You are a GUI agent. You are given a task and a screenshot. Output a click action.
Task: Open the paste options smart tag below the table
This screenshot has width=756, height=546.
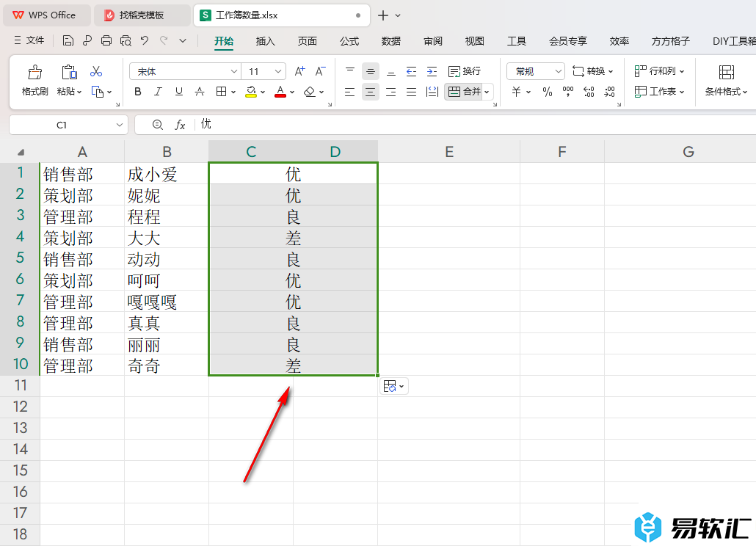point(394,387)
